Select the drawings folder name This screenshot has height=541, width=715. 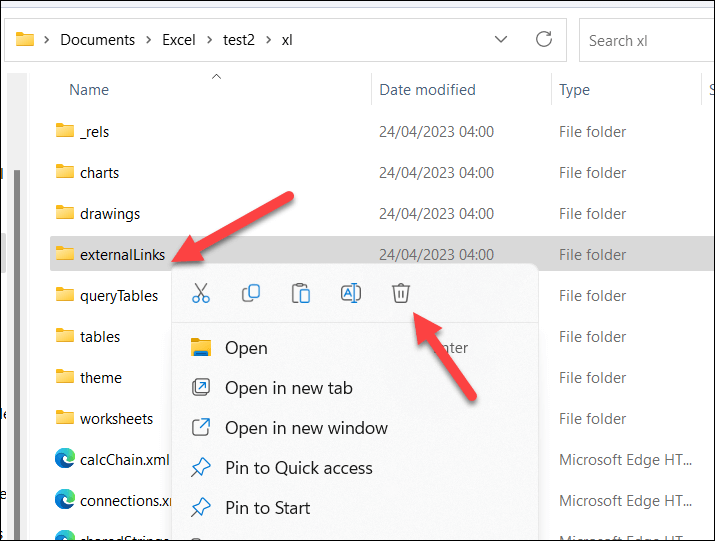pos(110,214)
